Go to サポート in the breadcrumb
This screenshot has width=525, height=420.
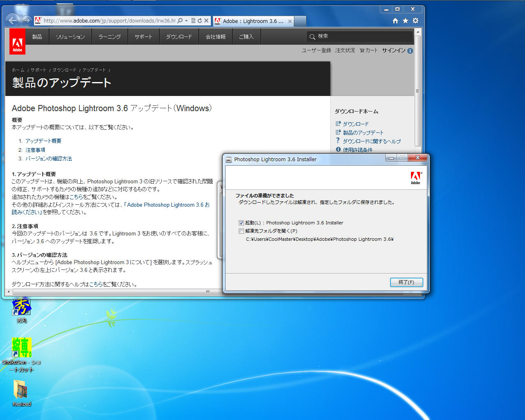click(x=39, y=70)
